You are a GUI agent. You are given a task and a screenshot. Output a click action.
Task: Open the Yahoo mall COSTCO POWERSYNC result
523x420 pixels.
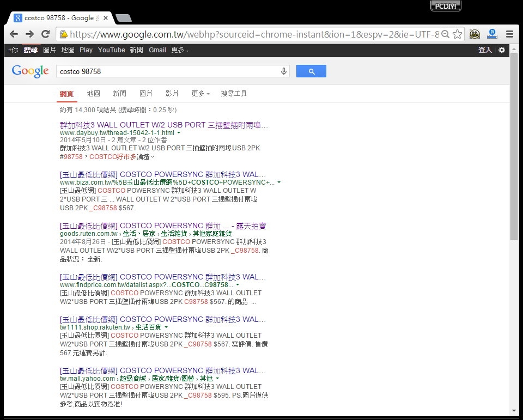pos(163,370)
